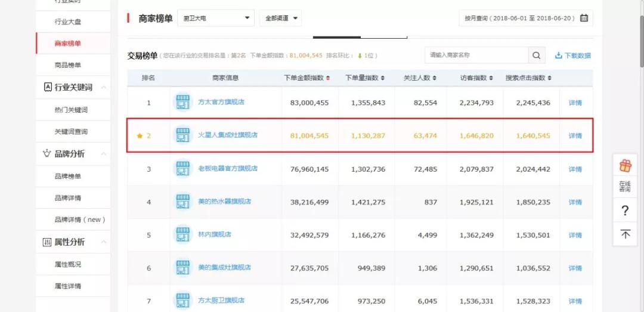Open 详情 for 方太厨卫旗舰店
The height and width of the screenshot is (312, 644).
pos(575,301)
